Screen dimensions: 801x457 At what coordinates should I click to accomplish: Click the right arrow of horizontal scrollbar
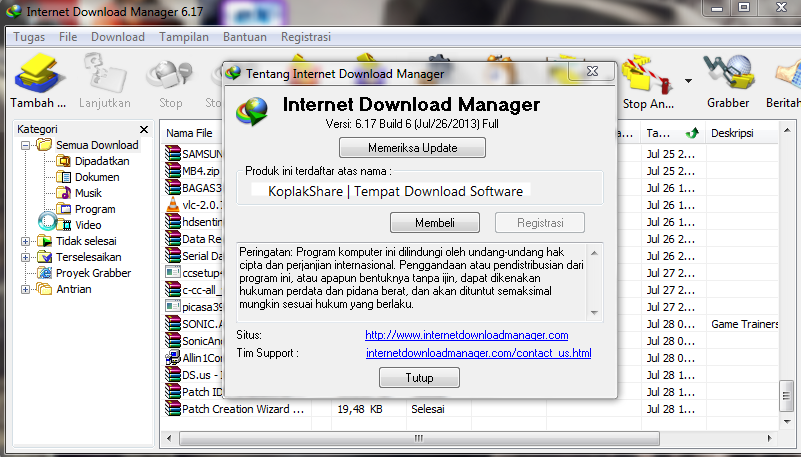(x=770, y=439)
